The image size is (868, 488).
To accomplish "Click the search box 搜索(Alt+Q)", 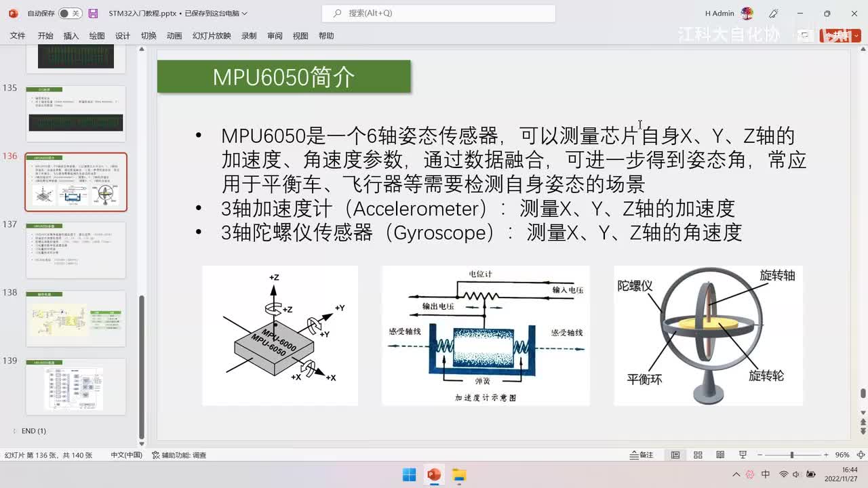I will coord(438,14).
